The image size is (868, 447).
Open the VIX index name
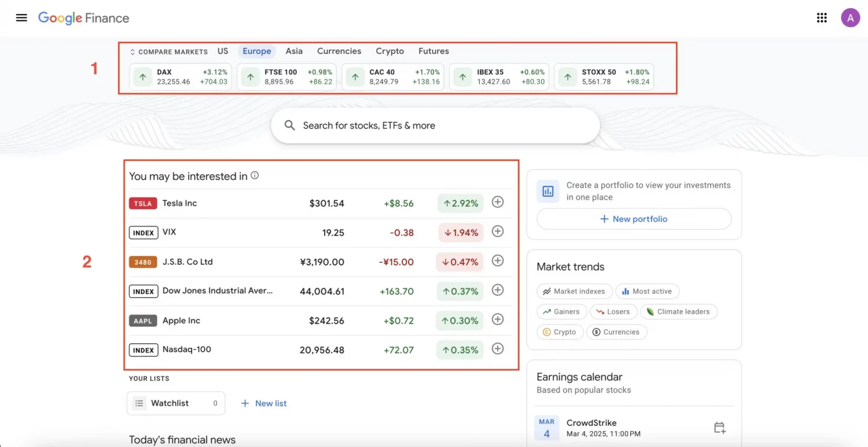pos(169,232)
